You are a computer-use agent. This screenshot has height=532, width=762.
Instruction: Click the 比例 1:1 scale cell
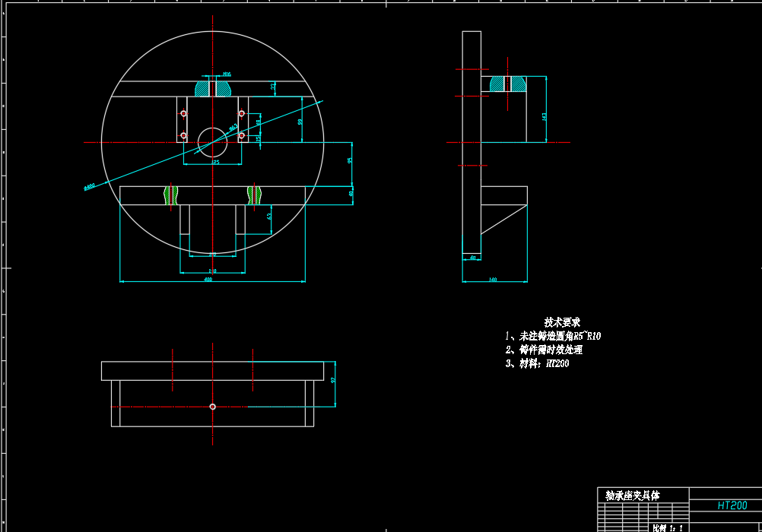pyautogui.click(x=668, y=528)
